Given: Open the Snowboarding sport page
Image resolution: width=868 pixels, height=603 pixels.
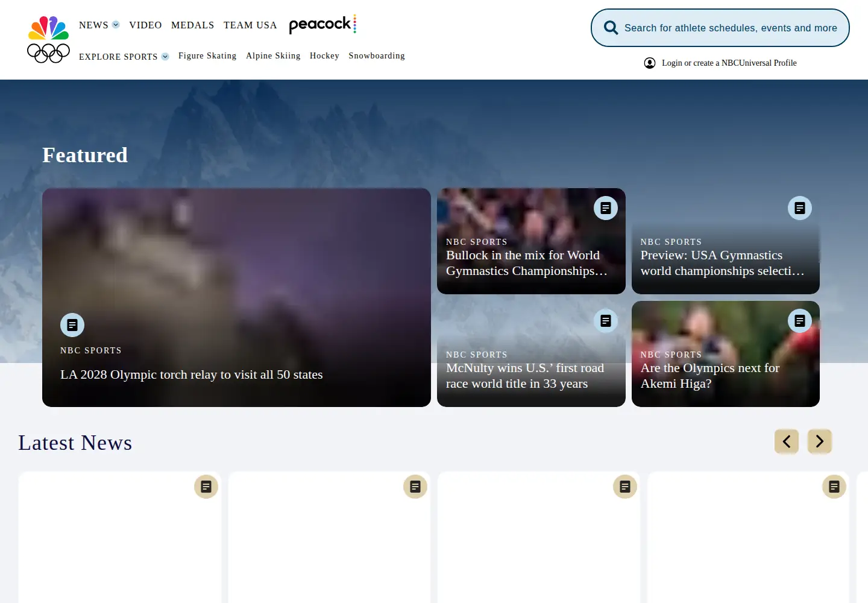Looking at the screenshot, I should click(x=377, y=55).
